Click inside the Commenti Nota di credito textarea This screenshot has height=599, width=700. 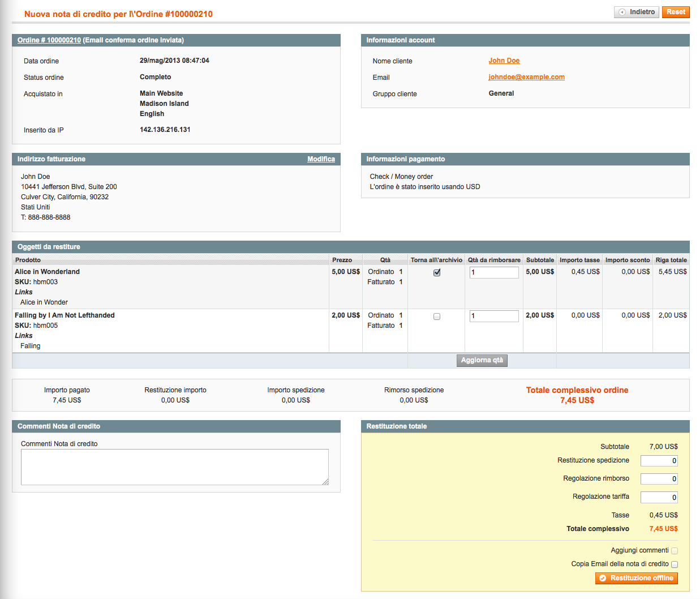(174, 467)
